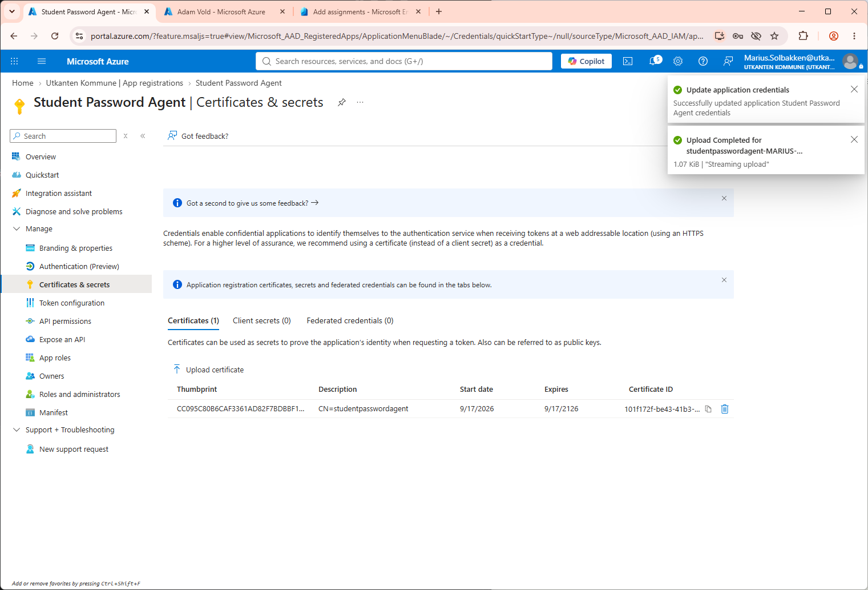Screen dimensions: 868x590
Task: Switch to the Adam Vold browser tab
Action: pos(225,11)
